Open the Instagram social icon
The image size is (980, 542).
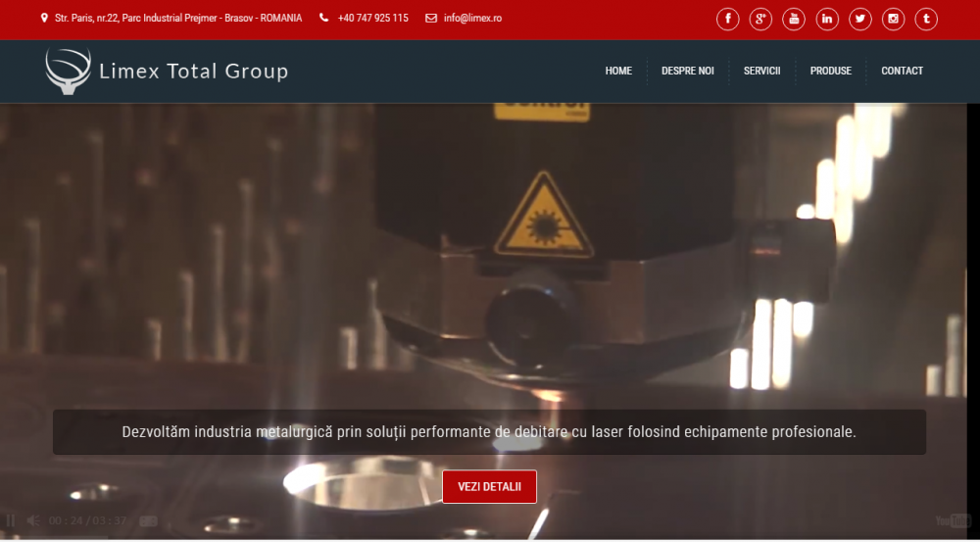(x=893, y=19)
